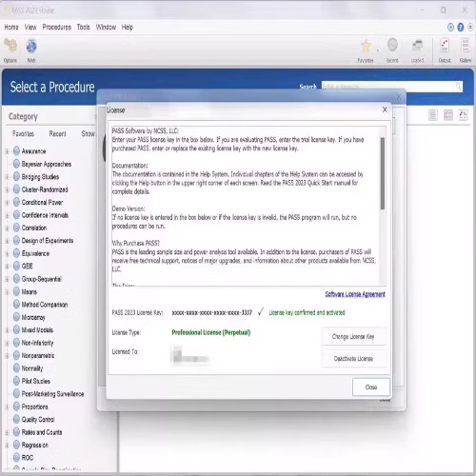Open the Recent clock toolbar icon
Screen dimensions: 476x476
(392, 50)
